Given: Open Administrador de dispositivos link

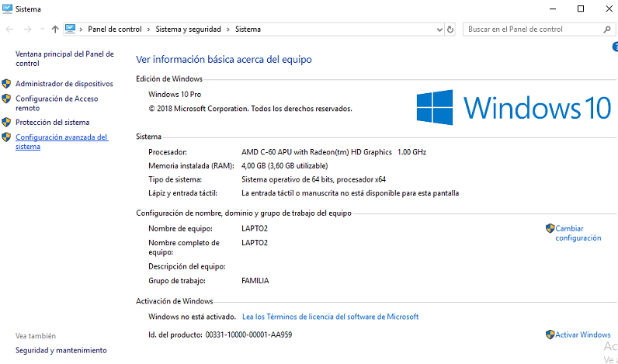Looking at the screenshot, I should (x=64, y=84).
